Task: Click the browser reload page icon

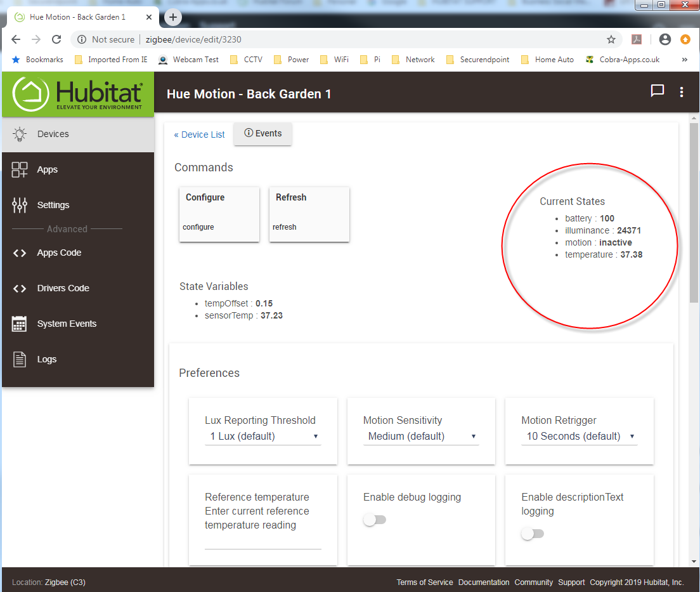Action: pyautogui.click(x=56, y=39)
